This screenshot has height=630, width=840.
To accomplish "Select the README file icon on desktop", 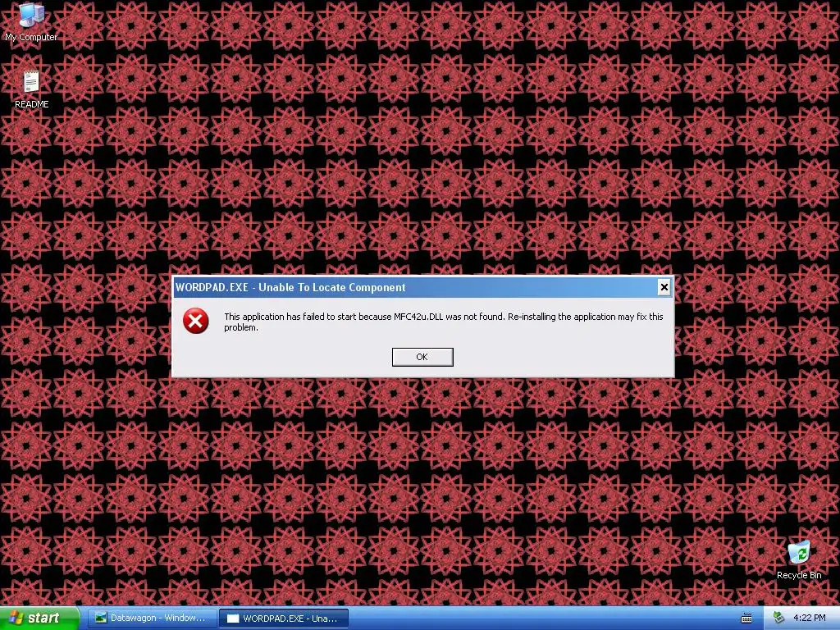I will click(31, 89).
